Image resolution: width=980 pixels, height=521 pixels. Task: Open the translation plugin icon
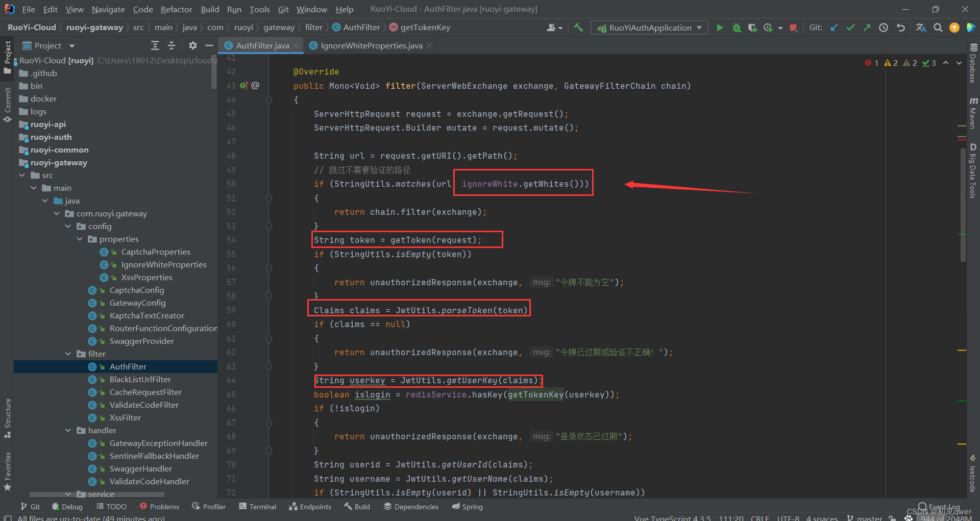(921, 28)
